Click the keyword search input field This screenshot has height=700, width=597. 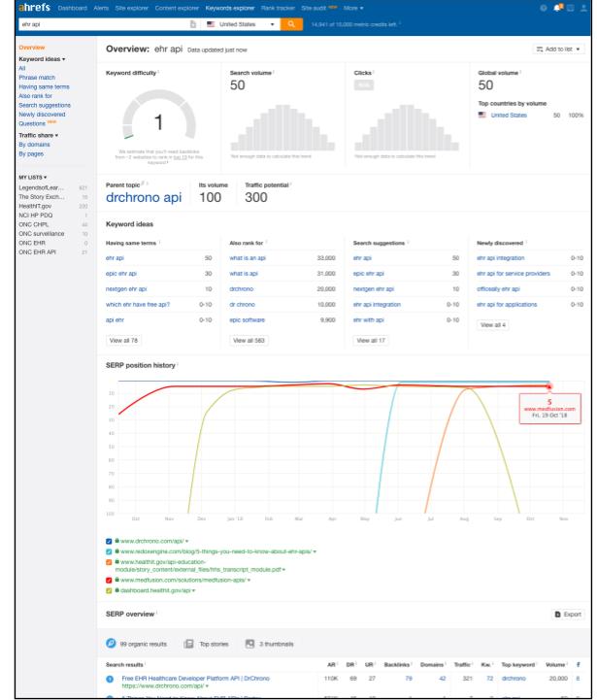tap(104, 24)
